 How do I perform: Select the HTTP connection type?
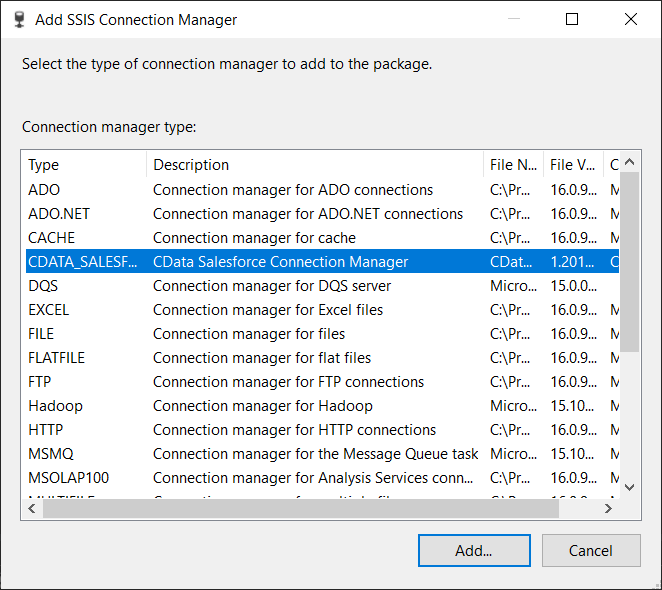tap(46, 430)
